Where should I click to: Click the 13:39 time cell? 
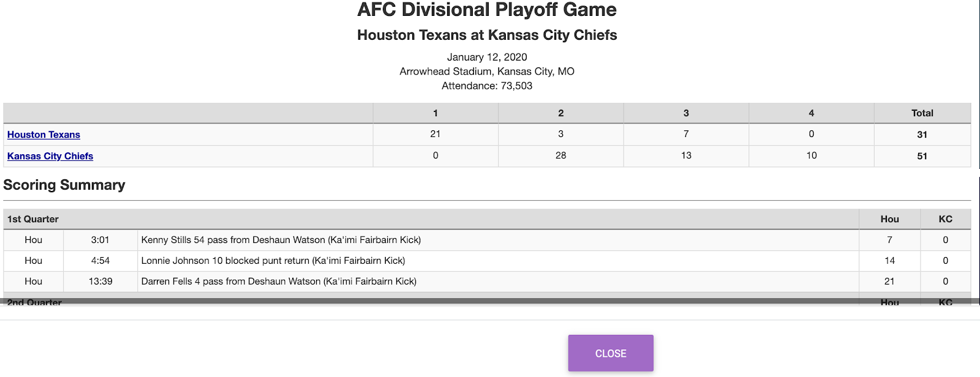(100, 282)
